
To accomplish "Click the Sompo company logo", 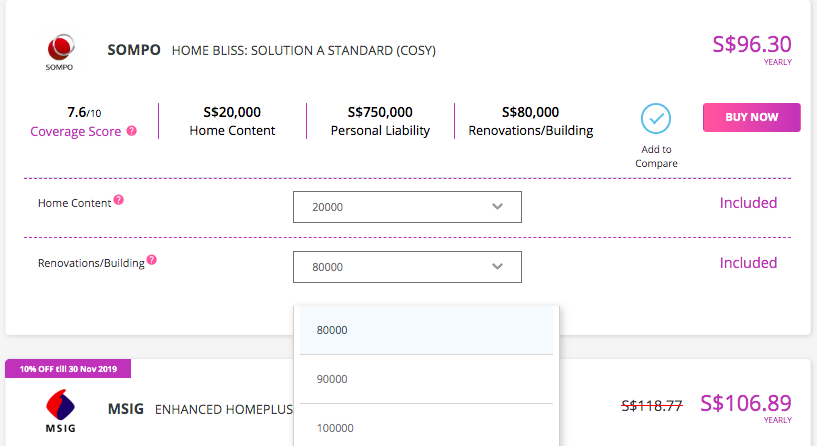I will (60, 52).
